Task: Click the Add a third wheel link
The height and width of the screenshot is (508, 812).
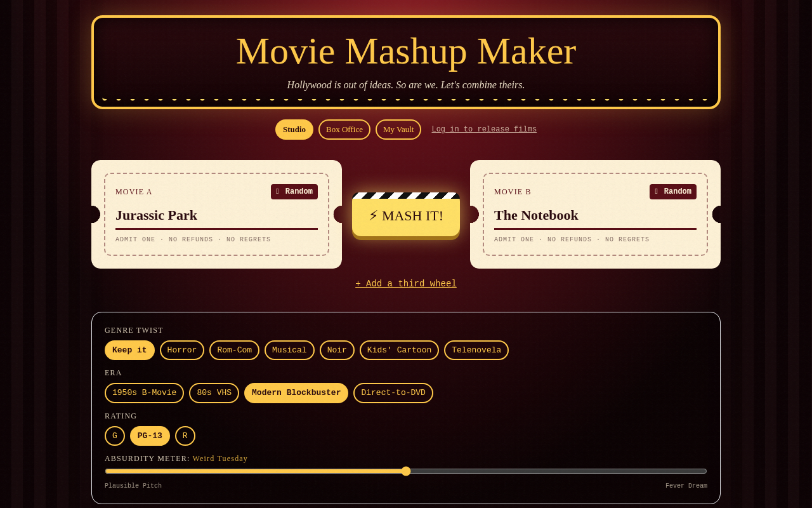Action: [x=406, y=284]
